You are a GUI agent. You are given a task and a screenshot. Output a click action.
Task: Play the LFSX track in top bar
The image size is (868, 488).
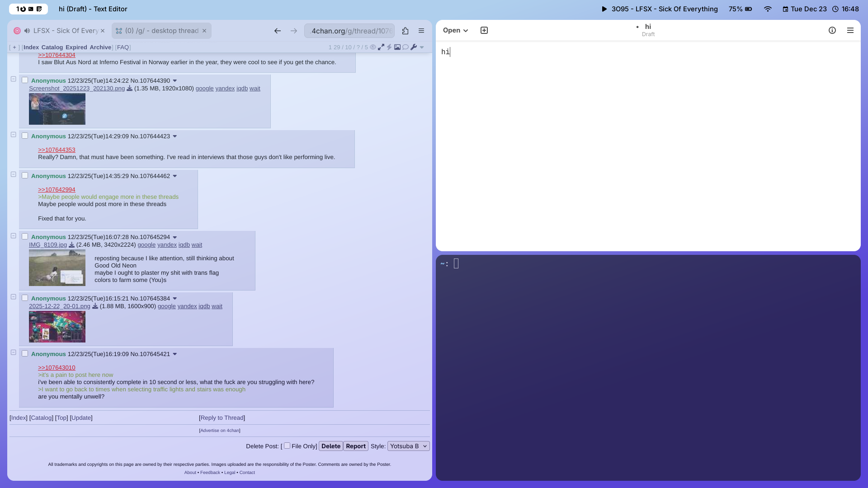coord(604,9)
